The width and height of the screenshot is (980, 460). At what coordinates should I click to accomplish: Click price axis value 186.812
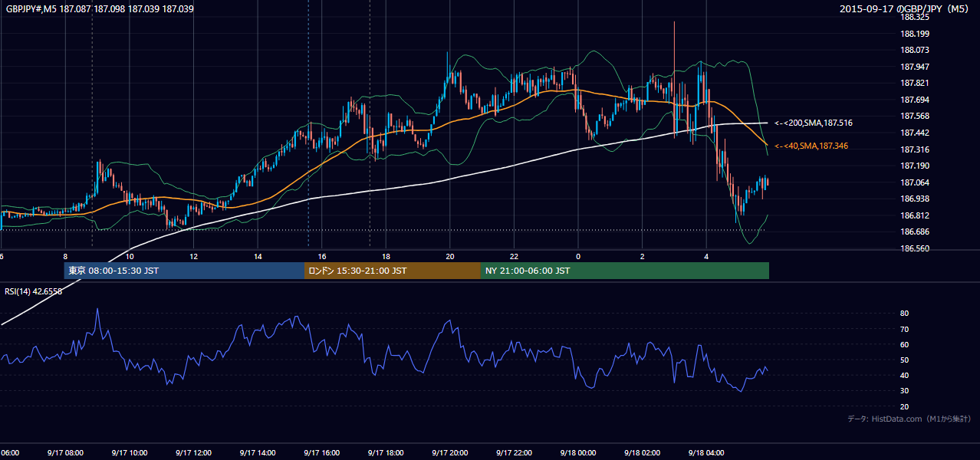pos(915,215)
